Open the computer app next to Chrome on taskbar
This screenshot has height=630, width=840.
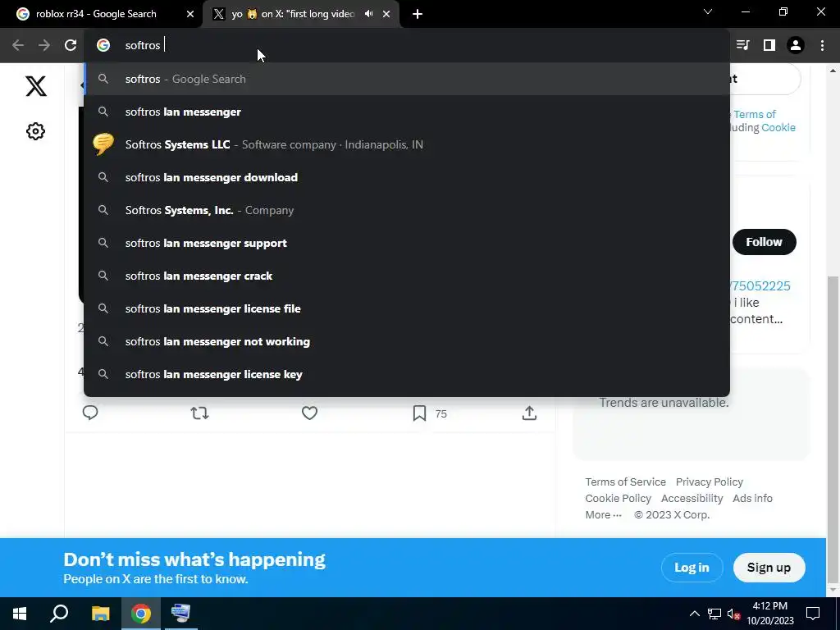(x=181, y=614)
